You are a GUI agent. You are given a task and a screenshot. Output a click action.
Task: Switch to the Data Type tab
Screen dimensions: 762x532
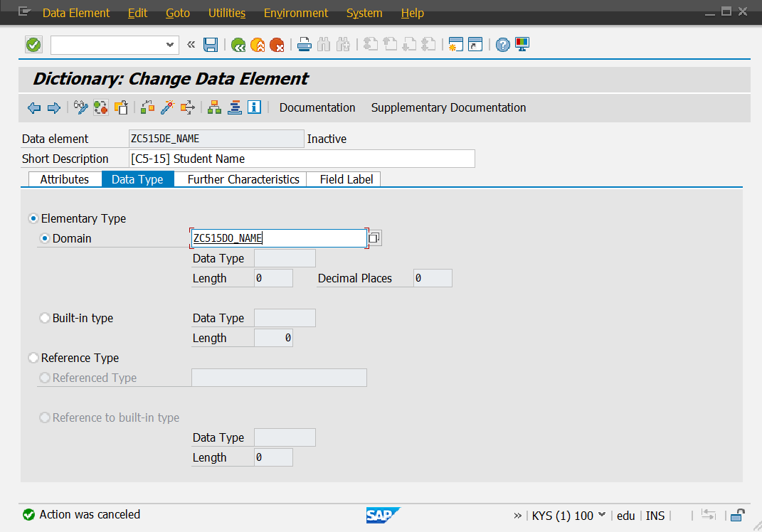137,179
